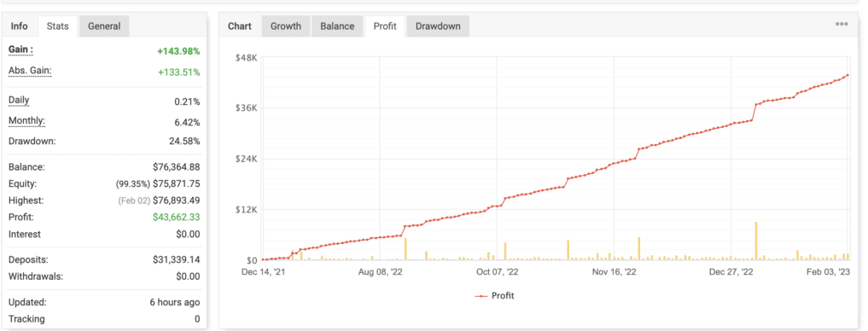This screenshot has height=331, width=868.
Task: Show the Balance chart tab
Action: click(x=338, y=26)
